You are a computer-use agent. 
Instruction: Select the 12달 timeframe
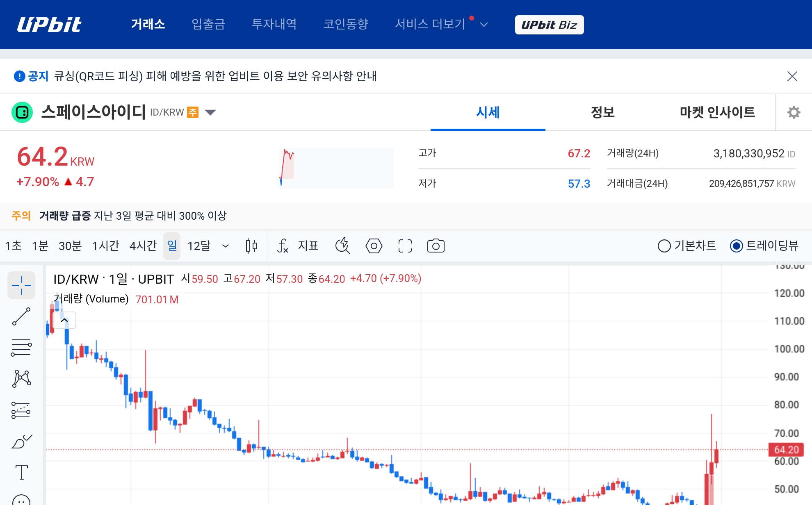click(x=199, y=246)
